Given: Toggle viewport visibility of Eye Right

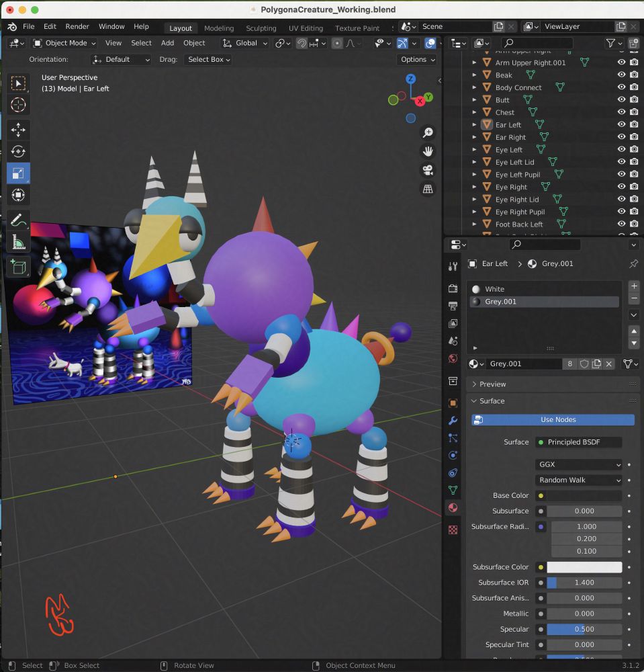Looking at the screenshot, I should 621,186.
